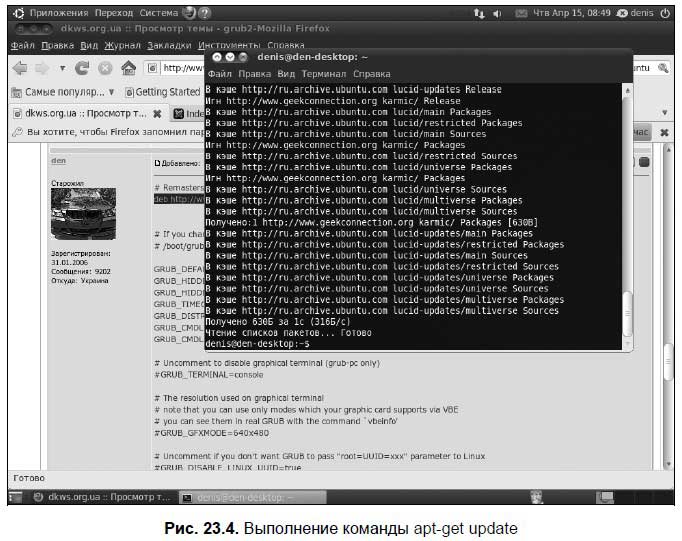Image resolution: width=682 pixels, height=541 pixels.
Task: Click the #GRUB_TERMINAL=console line
Action: pos(209,374)
